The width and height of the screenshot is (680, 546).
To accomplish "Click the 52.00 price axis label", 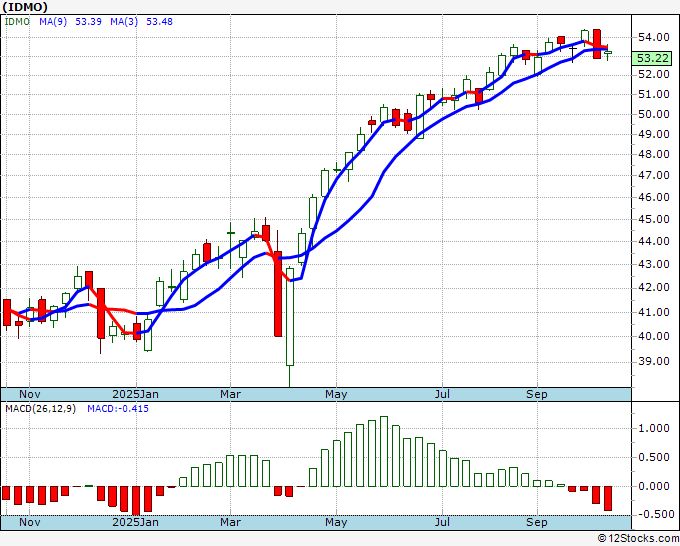I will click(654, 75).
